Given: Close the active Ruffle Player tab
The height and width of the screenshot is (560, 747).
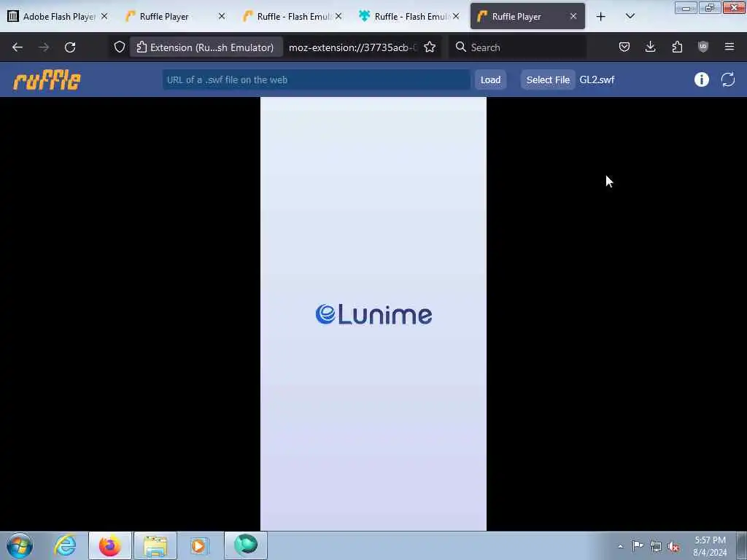Looking at the screenshot, I should coord(573,16).
